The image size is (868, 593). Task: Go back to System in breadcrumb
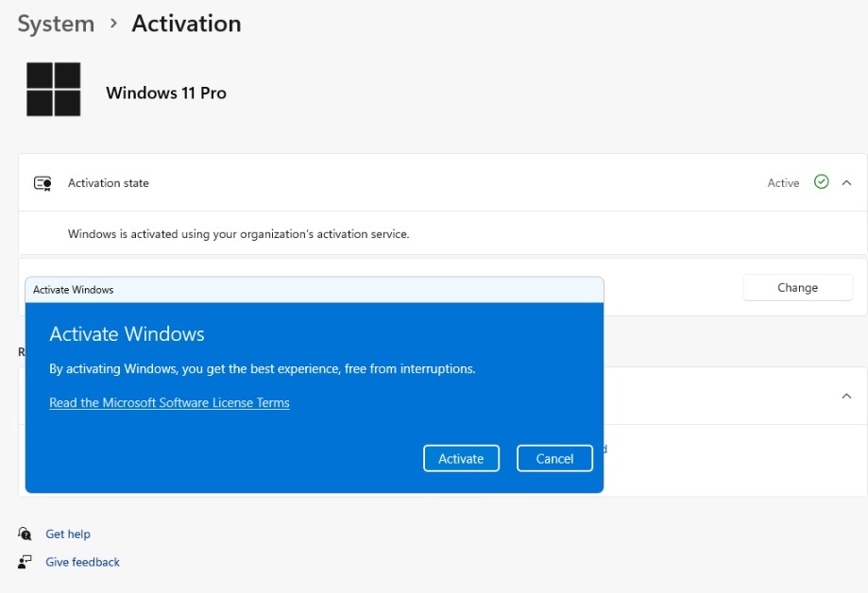point(56,24)
